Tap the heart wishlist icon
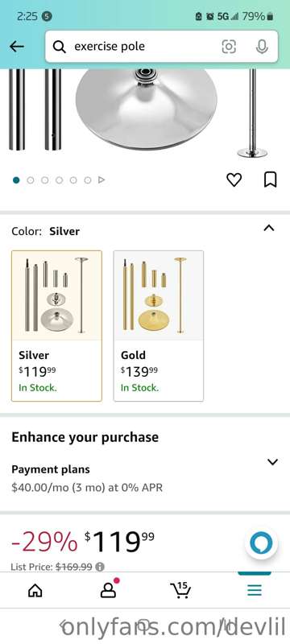 (x=234, y=180)
